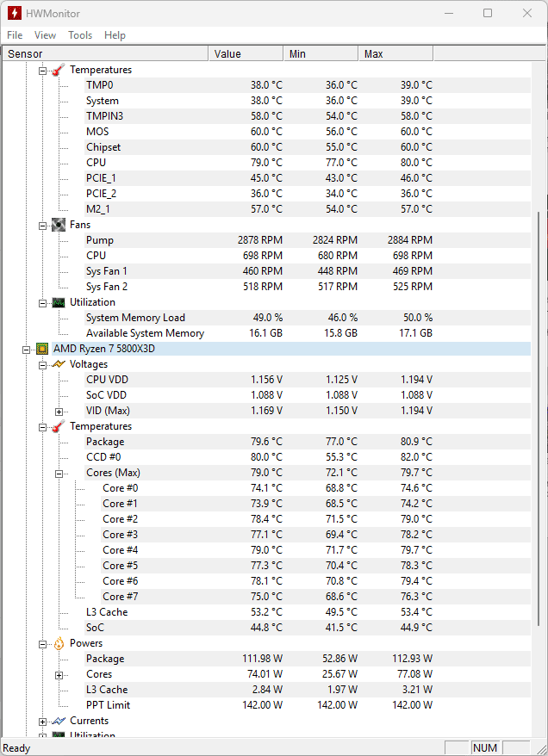Image resolution: width=548 pixels, height=756 pixels.
Task: Open the Tools menu
Action: click(x=80, y=35)
